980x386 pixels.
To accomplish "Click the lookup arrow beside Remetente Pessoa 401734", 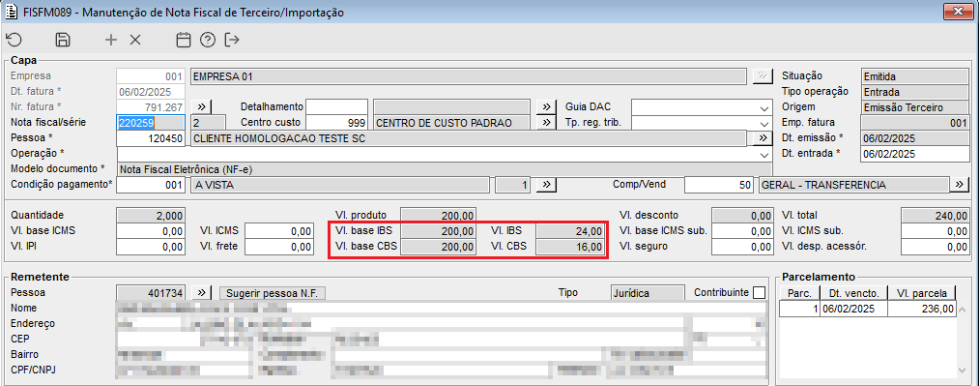I will coord(201,293).
